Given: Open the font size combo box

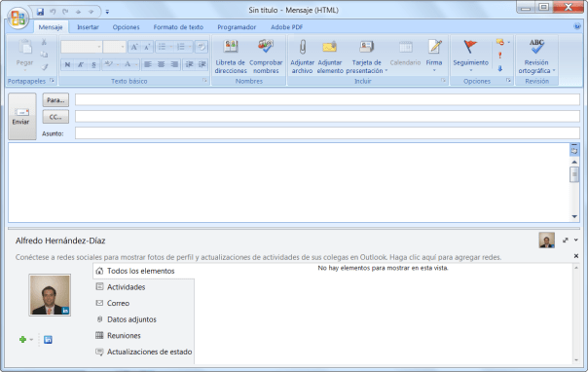Looking at the screenshot, I should pyautogui.click(x=114, y=47).
